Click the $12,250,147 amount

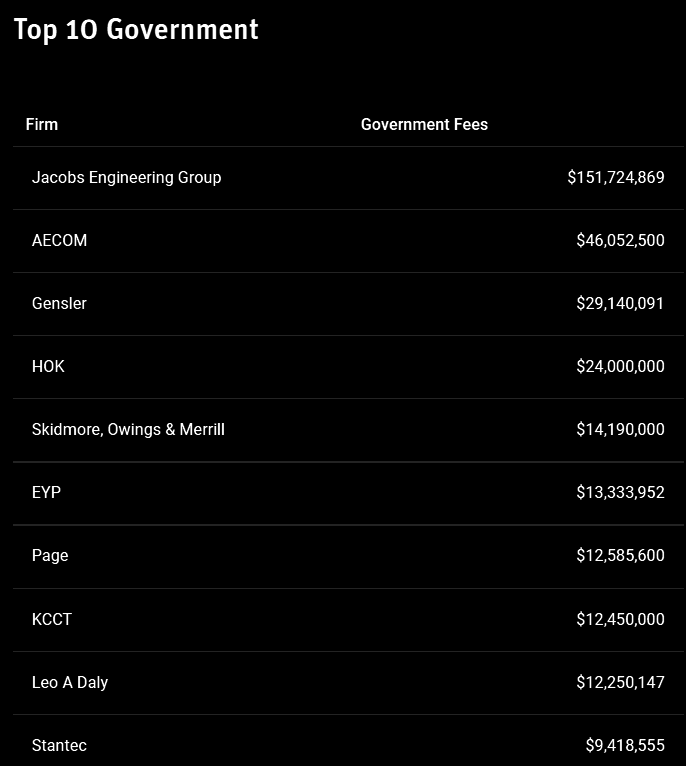point(620,682)
